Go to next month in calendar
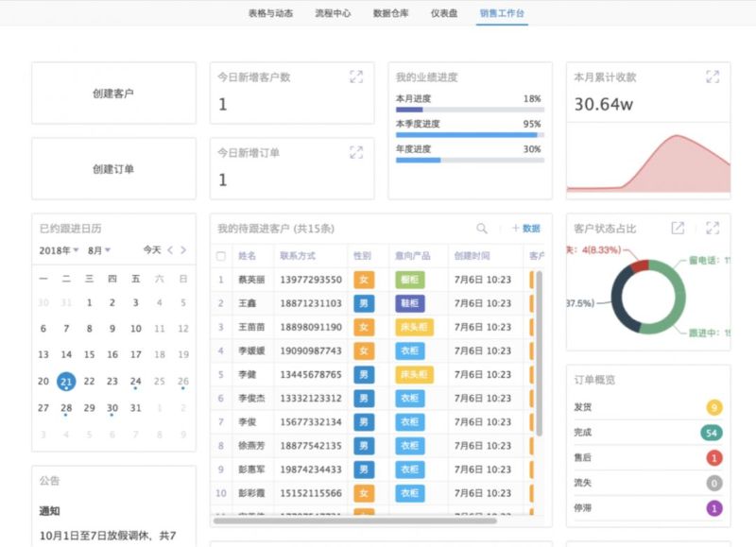 [183, 250]
